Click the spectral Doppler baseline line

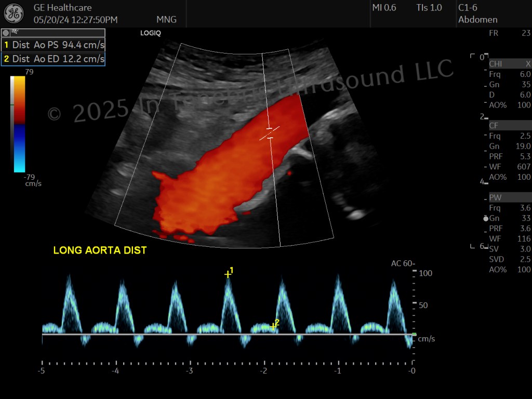click(228, 335)
